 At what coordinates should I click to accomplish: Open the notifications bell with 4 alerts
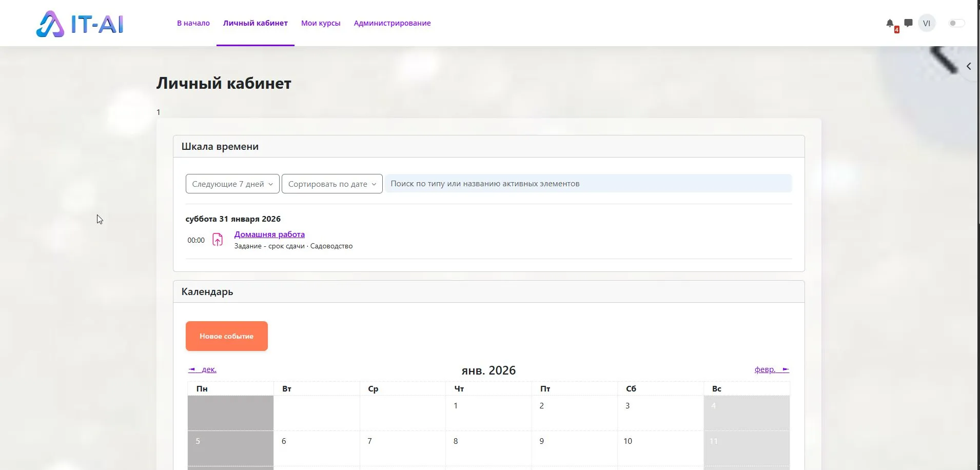[x=889, y=23]
